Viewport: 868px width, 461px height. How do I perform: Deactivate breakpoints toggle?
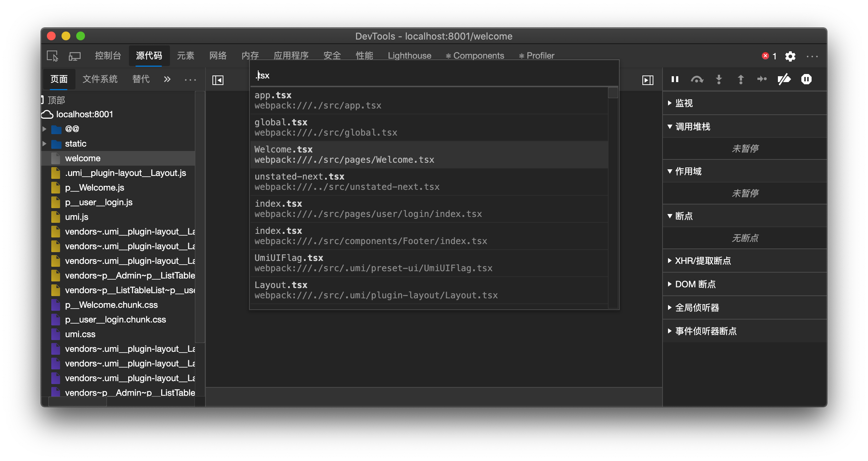pyautogui.click(x=784, y=79)
